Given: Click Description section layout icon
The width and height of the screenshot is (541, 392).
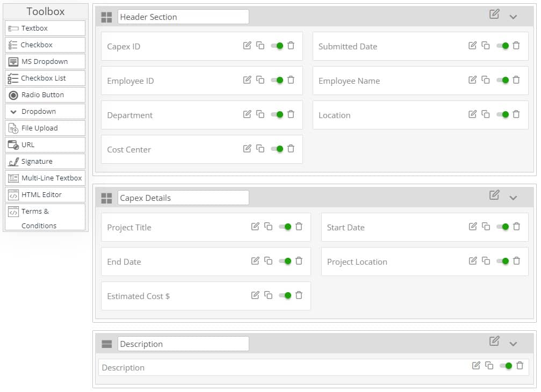Looking at the screenshot, I should click(106, 344).
